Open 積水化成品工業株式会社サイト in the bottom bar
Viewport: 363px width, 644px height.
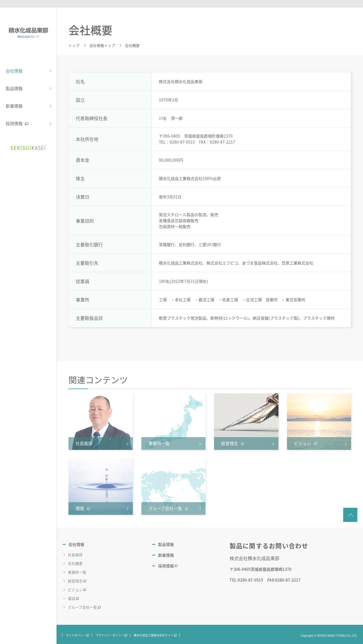(153, 635)
